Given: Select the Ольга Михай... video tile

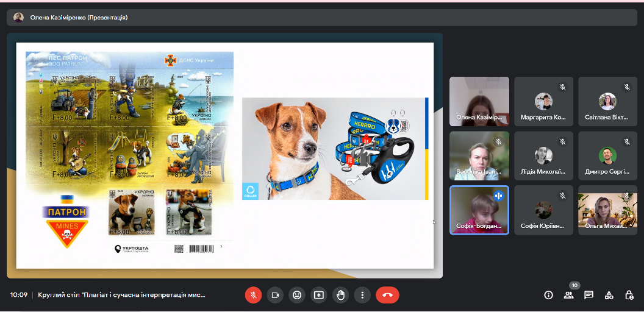Looking at the screenshot, I should point(608,210).
